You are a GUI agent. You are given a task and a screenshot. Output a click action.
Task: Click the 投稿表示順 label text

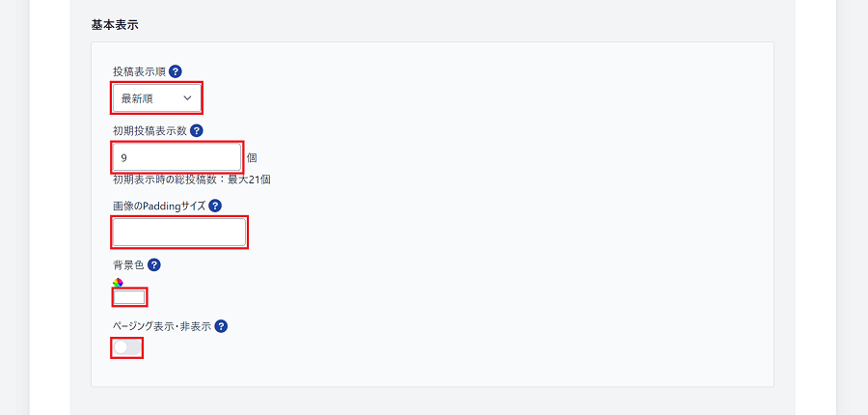pos(139,72)
